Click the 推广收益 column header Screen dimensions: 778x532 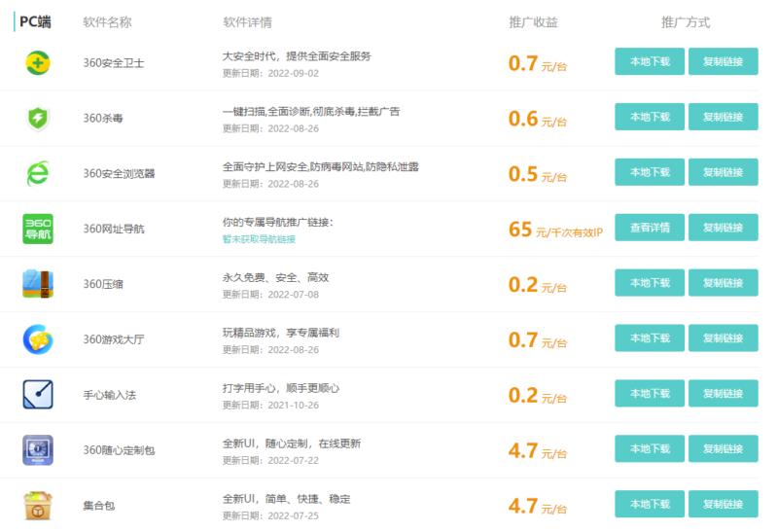point(533,22)
